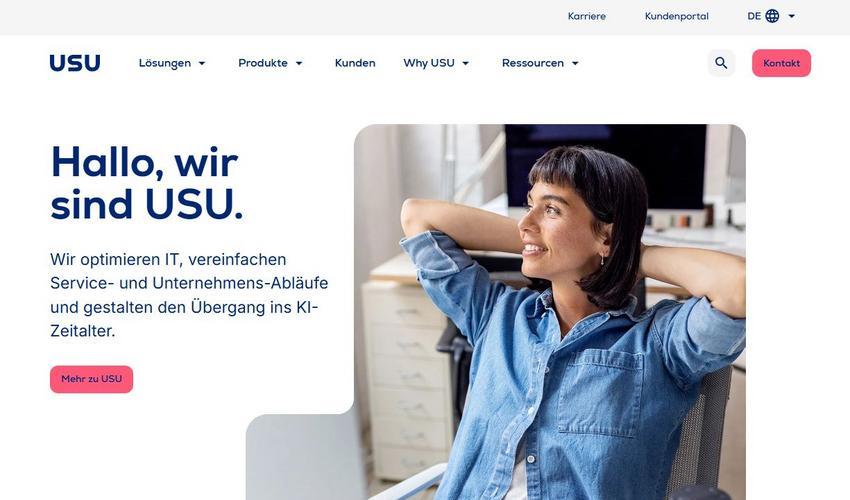The width and height of the screenshot is (850, 500).
Task: Click the Mehr zu USU button
Action: point(92,379)
